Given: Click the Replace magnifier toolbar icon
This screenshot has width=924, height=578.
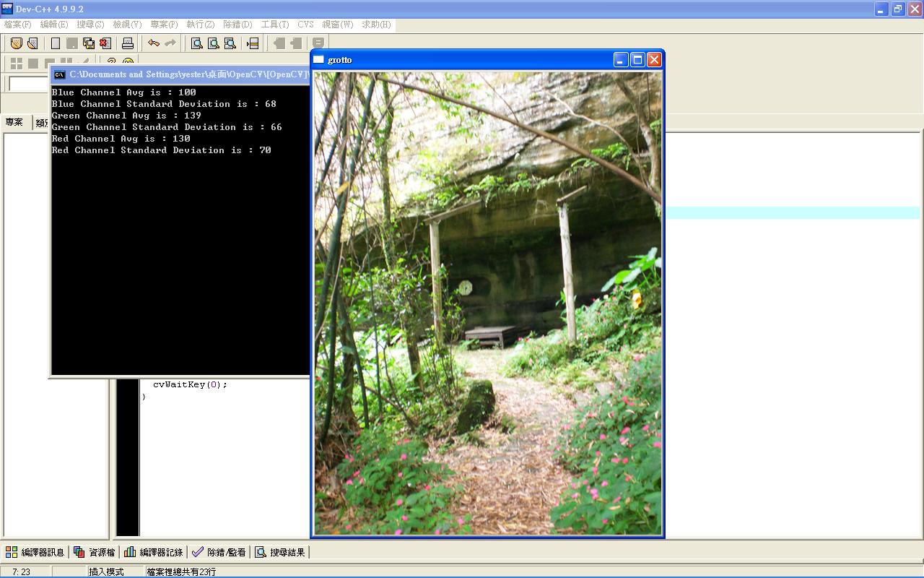Looking at the screenshot, I should (214, 43).
